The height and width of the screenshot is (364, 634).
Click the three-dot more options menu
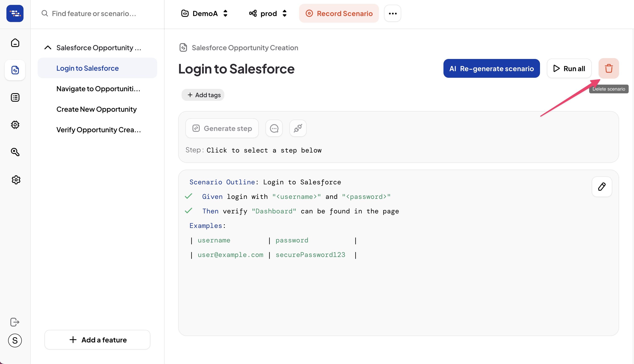392,13
